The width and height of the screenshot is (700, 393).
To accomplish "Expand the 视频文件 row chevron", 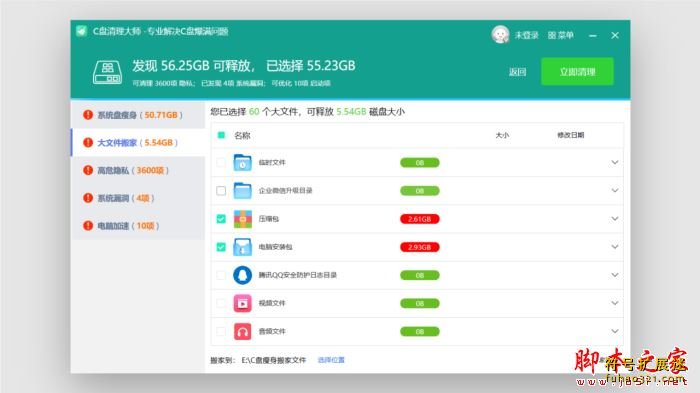I will pyautogui.click(x=615, y=303).
